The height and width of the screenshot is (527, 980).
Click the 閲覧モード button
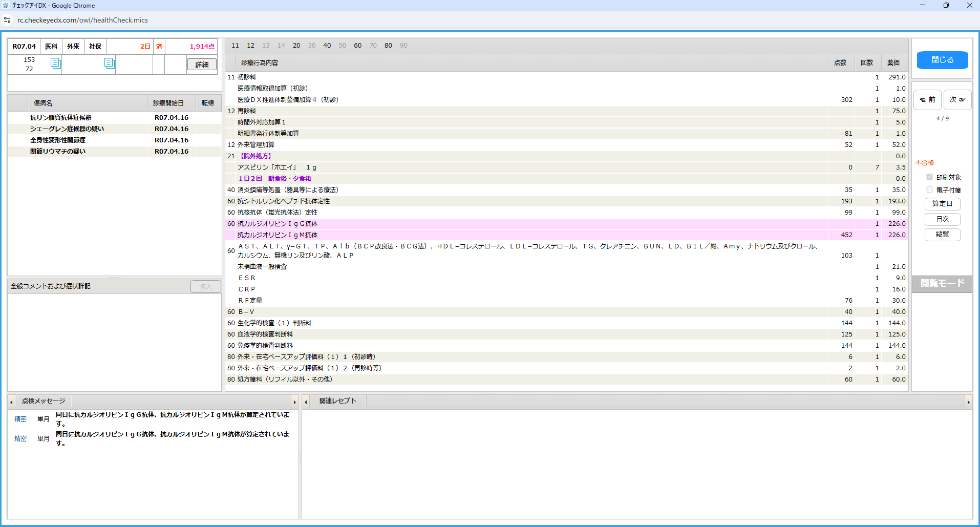[x=942, y=283]
